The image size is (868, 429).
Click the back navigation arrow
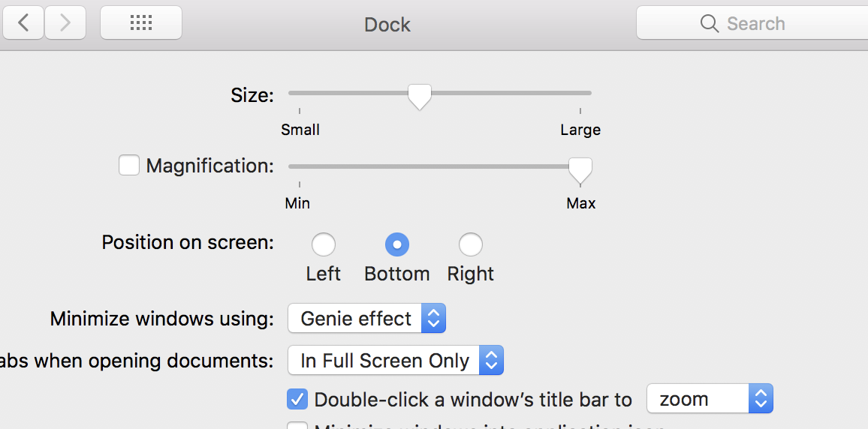click(23, 23)
